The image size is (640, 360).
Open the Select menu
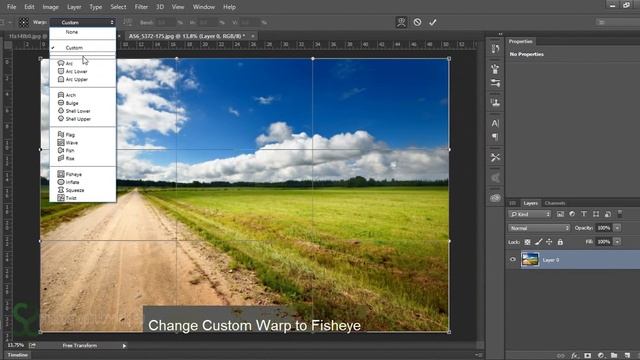[118, 7]
